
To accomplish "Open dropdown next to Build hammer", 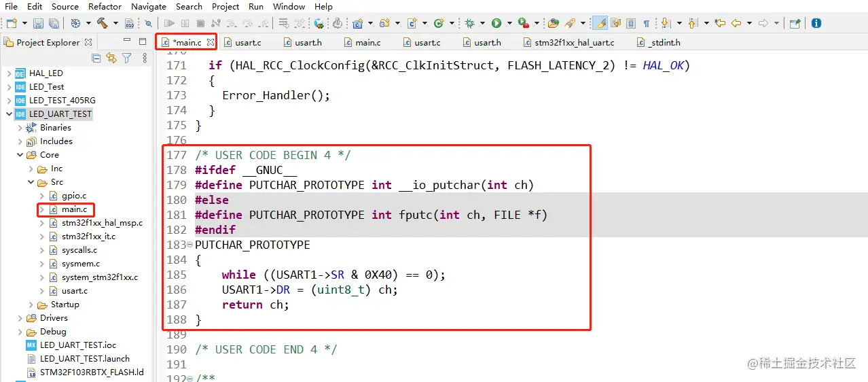I will [x=115, y=23].
